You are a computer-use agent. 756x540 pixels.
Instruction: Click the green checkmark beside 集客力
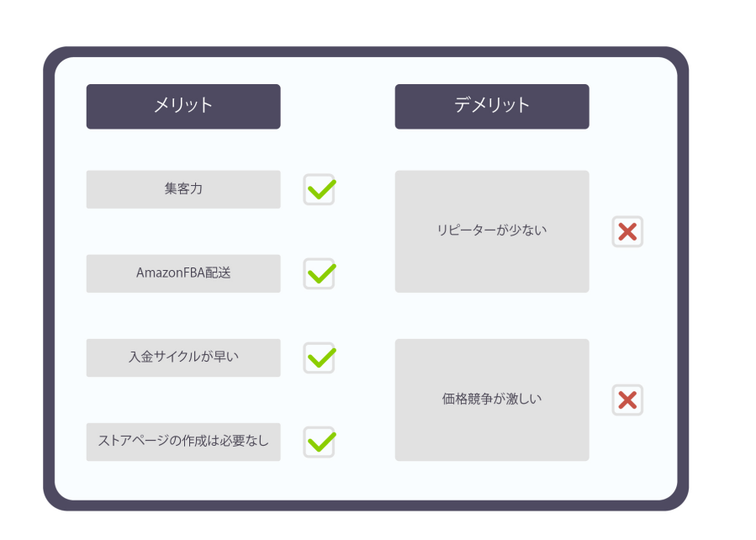point(320,189)
